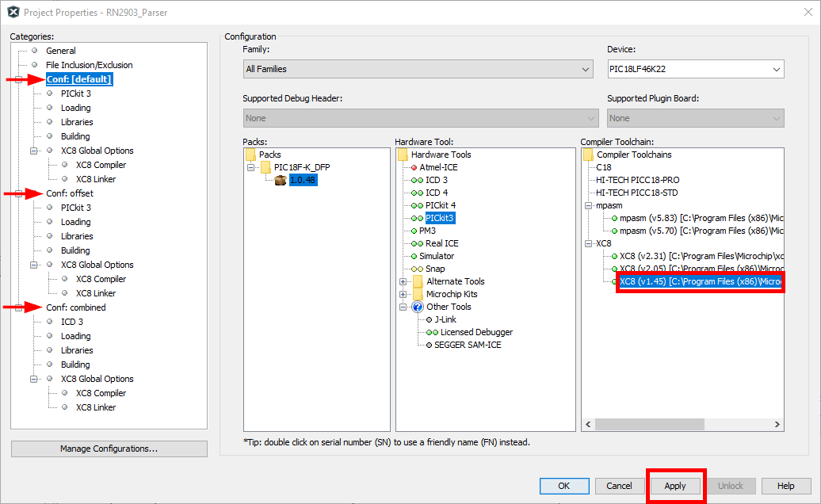
Task: Collapse the mpasm toolchain node
Action: coord(589,206)
